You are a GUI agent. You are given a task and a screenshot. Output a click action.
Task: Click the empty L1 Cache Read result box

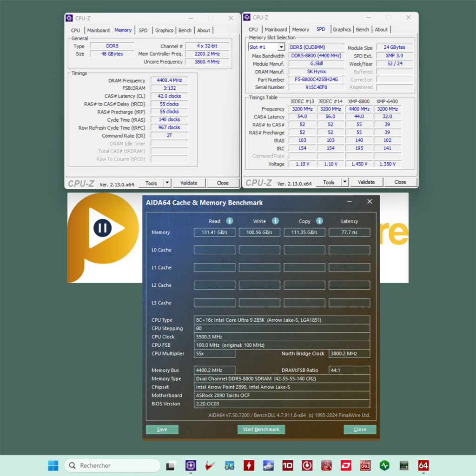click(x=215, y=267)
